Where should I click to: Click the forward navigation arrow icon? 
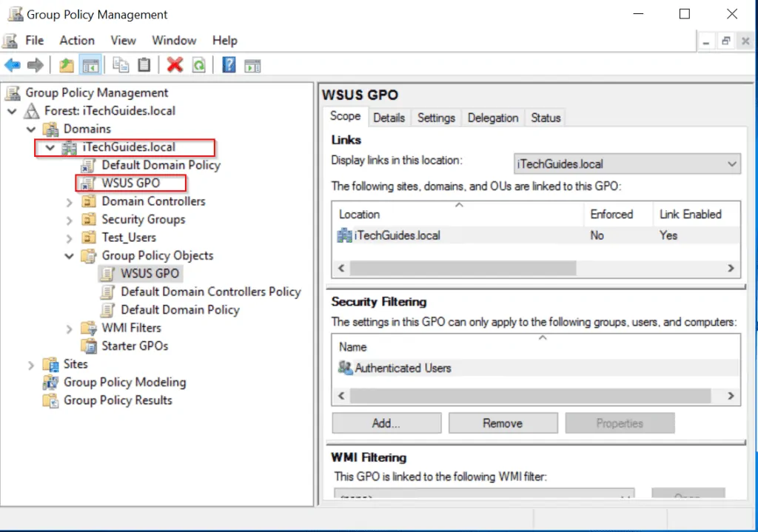point(34,65)
